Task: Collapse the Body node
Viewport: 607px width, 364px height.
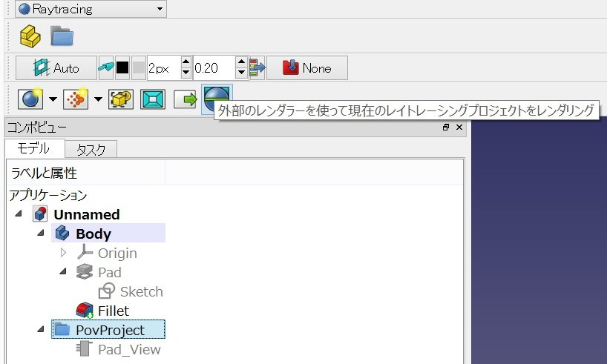Action: pyautogui.click(x=41, y=234)
